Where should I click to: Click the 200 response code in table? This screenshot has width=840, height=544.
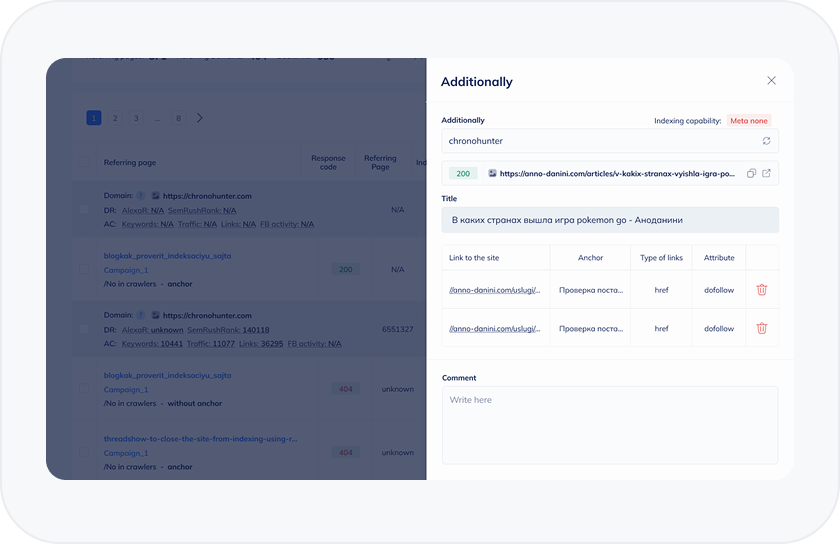(x=346, y=270)
